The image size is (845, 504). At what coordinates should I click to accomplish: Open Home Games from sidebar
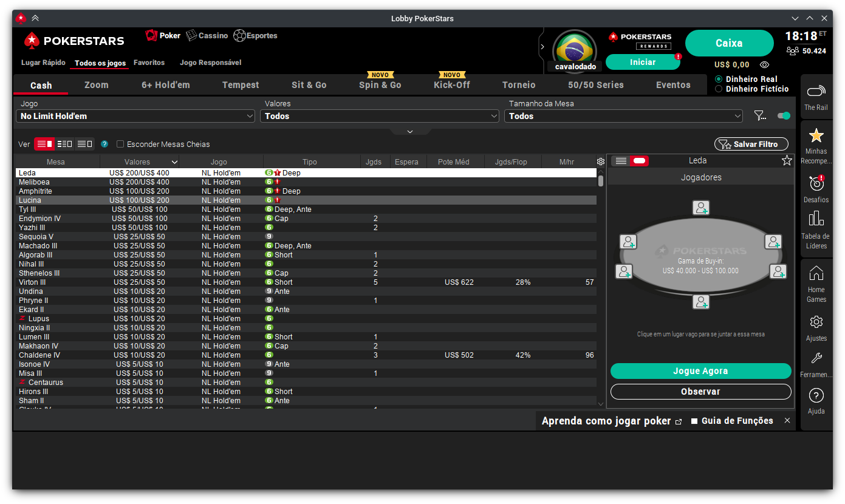[816, 273]
